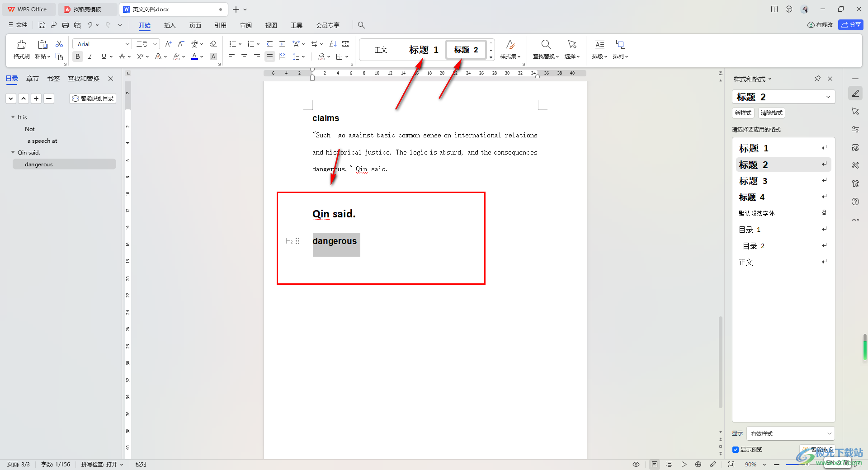Open the 标题 2 style combo box in pane

point(783,97)
